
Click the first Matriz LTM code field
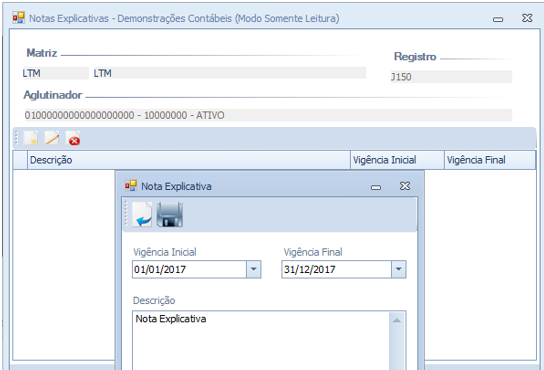pyautogui.click(x=56, y=73)
